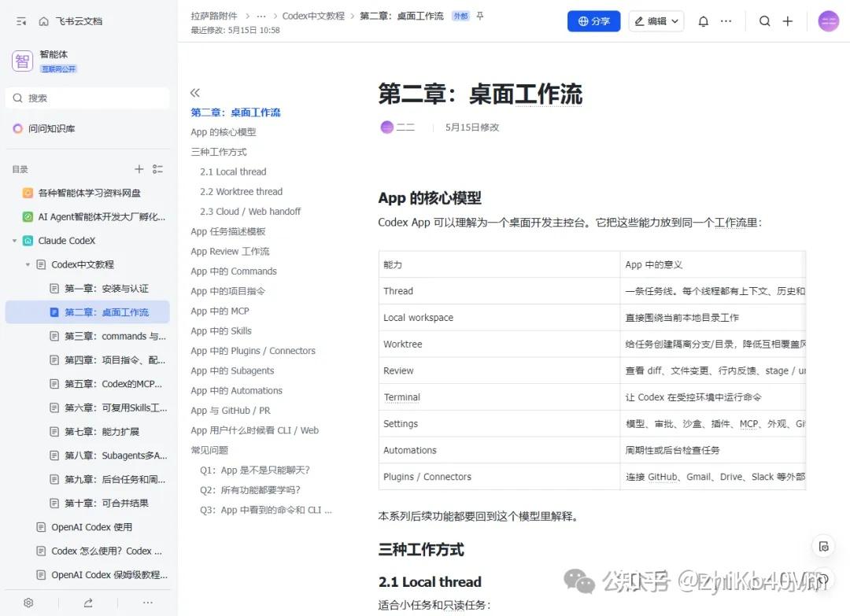850x616 pixels.
Task: Click the blue 分享 button
Action: coord(593,21)
